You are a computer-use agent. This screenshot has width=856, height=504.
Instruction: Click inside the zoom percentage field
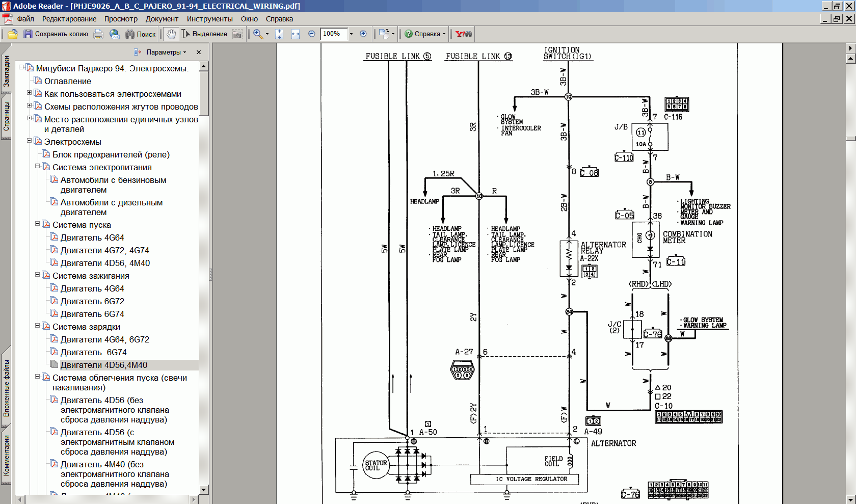click(333, 34)
